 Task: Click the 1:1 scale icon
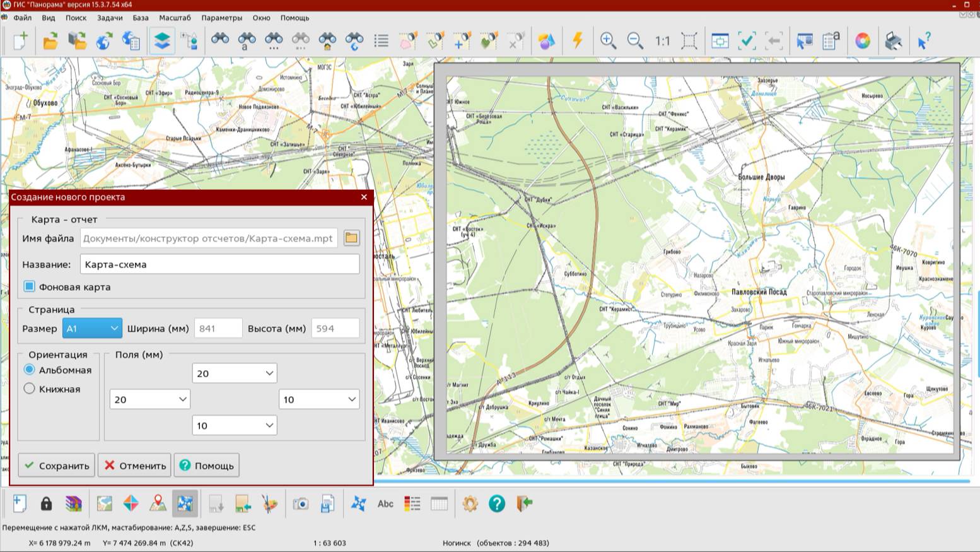click(x=662, y=41)
